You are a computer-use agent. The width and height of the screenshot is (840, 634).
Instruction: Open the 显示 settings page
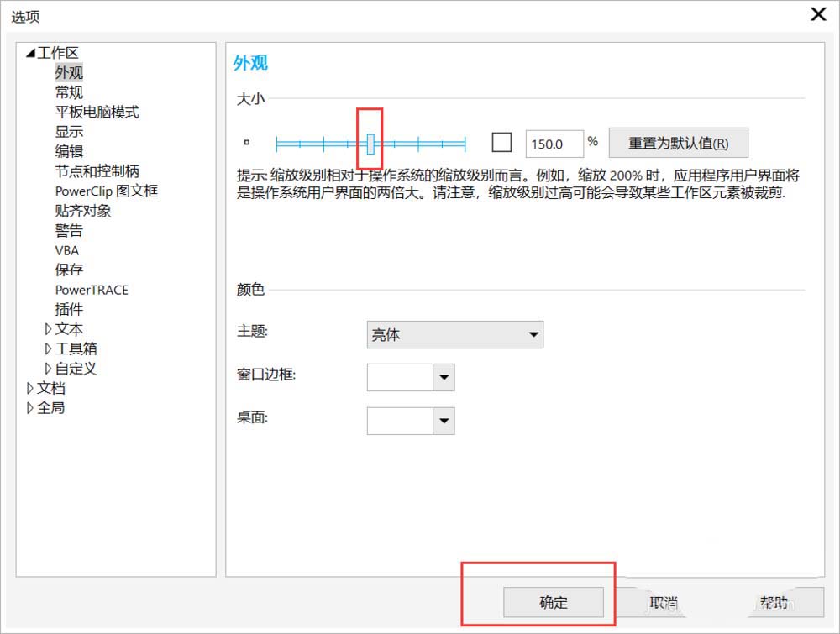tap(69, 131)
